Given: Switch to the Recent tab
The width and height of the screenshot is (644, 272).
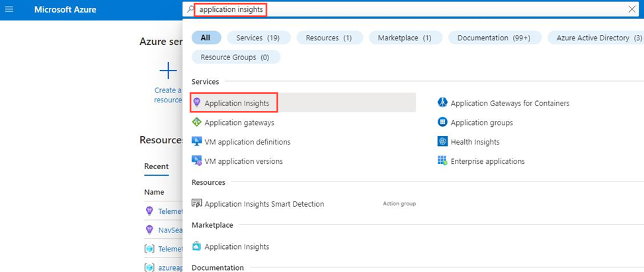Looking at the screenshot, I should 156,166.
